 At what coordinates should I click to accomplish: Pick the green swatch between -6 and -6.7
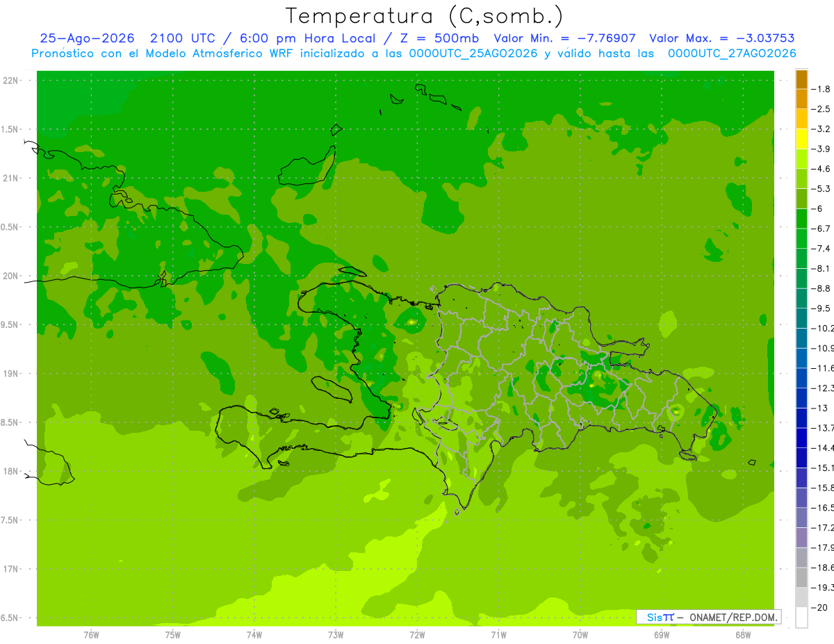[802, 219]
